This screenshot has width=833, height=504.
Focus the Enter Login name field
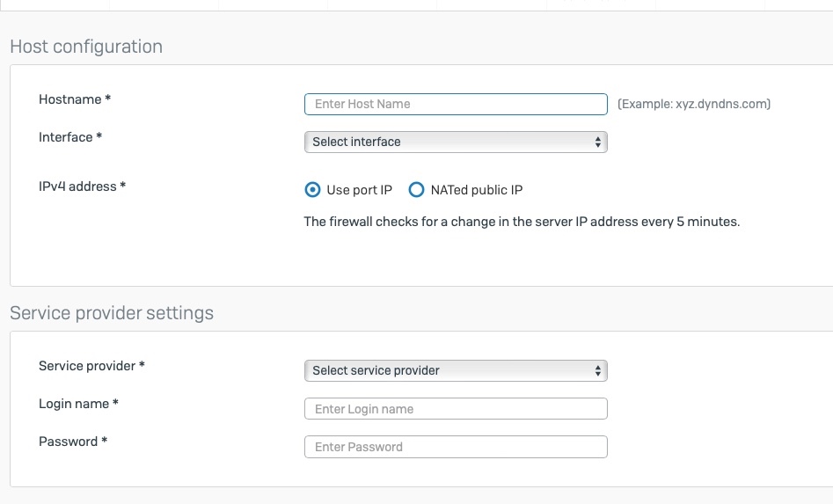pyautogui.click(x=456, y=409)
